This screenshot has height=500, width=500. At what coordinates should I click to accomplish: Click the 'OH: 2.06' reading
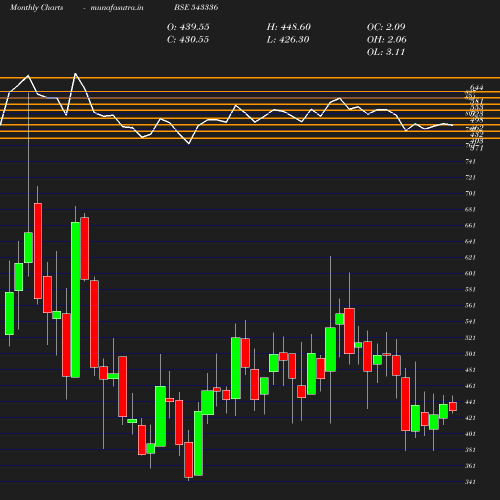387,40
